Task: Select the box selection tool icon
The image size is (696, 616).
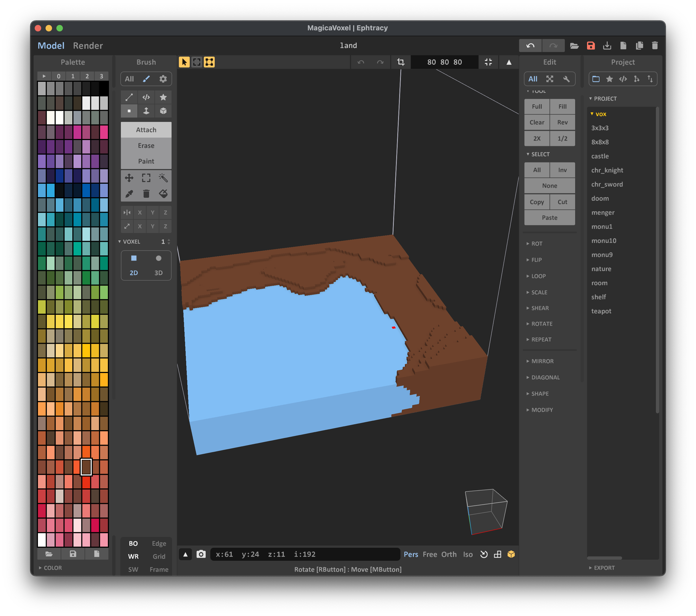Action: (198, 62)
